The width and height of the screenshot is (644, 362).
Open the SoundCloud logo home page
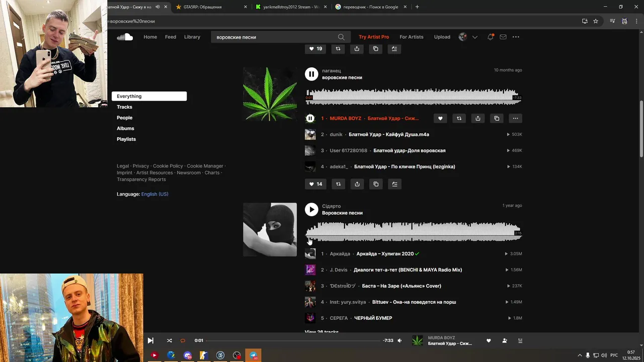point(125,37)
